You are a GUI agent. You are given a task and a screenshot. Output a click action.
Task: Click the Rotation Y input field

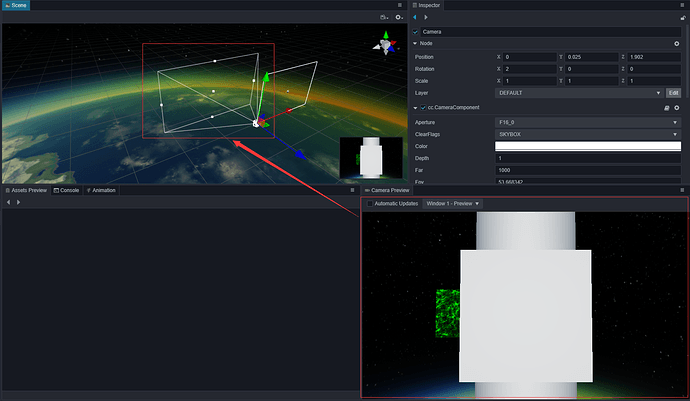tap(591, 69)
